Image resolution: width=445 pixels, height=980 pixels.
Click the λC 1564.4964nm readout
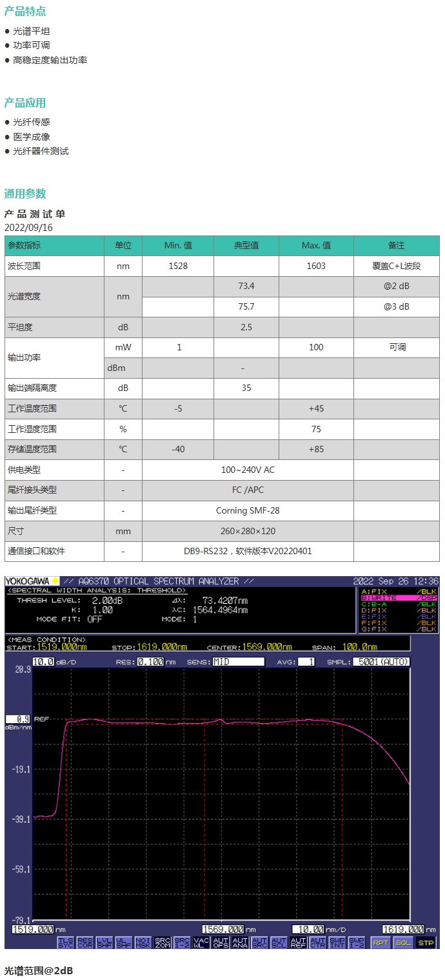tap(221, 610)
